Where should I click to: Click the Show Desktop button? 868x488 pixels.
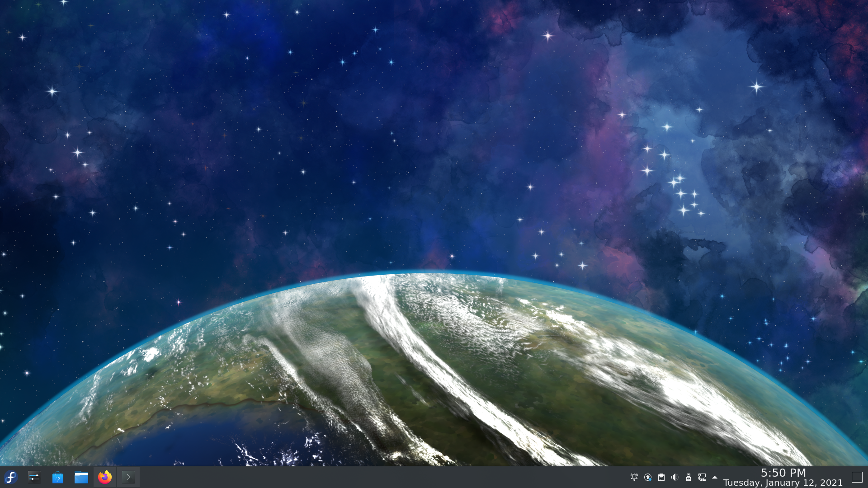pyautogui.click(x=857, y=477)
